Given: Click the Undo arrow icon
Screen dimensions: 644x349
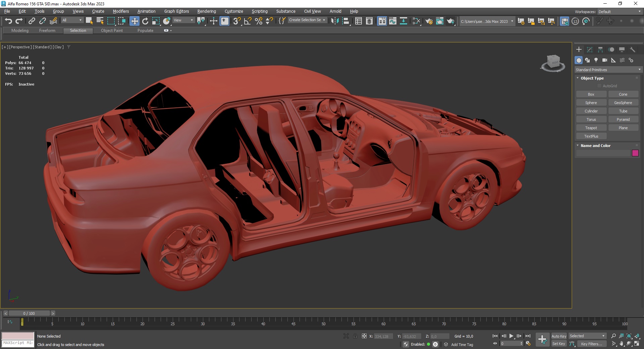Looking at the screenshot, I should tap(8, 21).
